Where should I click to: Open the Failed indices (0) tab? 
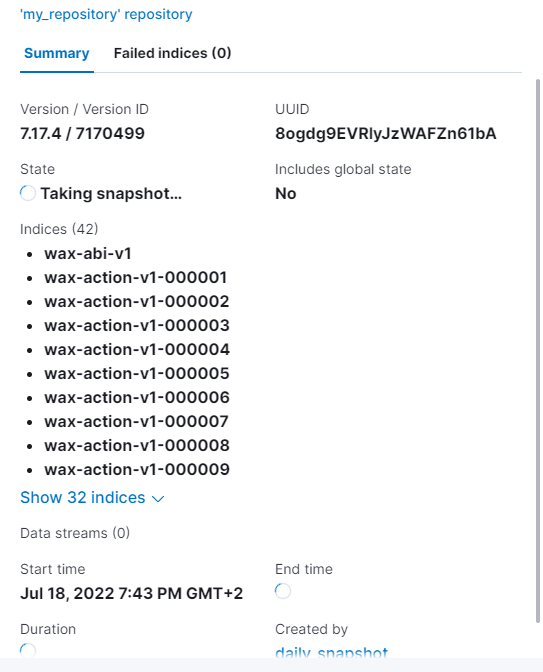[172, 53]
